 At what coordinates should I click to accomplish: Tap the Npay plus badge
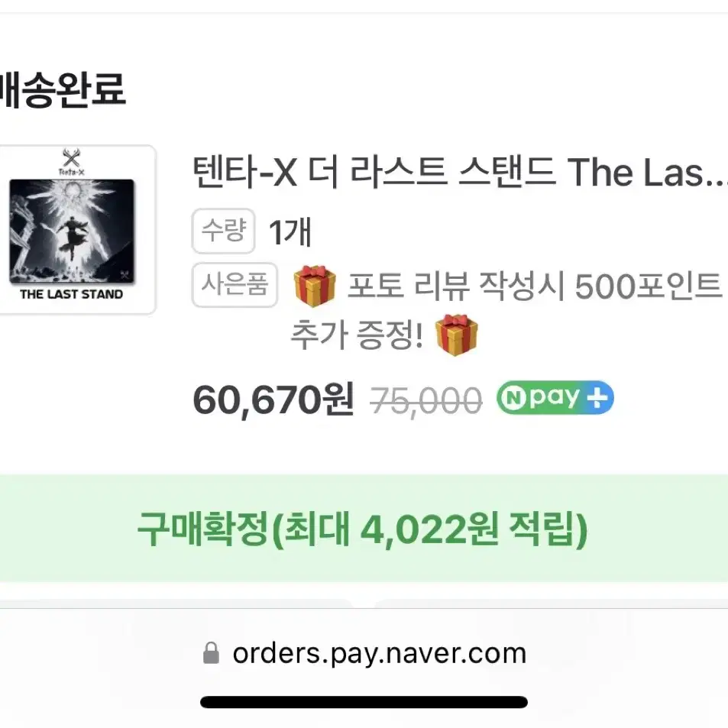(555, 398)
